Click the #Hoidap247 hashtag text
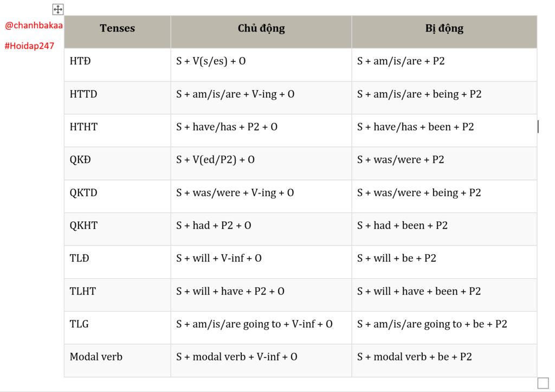555x392 pixels. 29,46
